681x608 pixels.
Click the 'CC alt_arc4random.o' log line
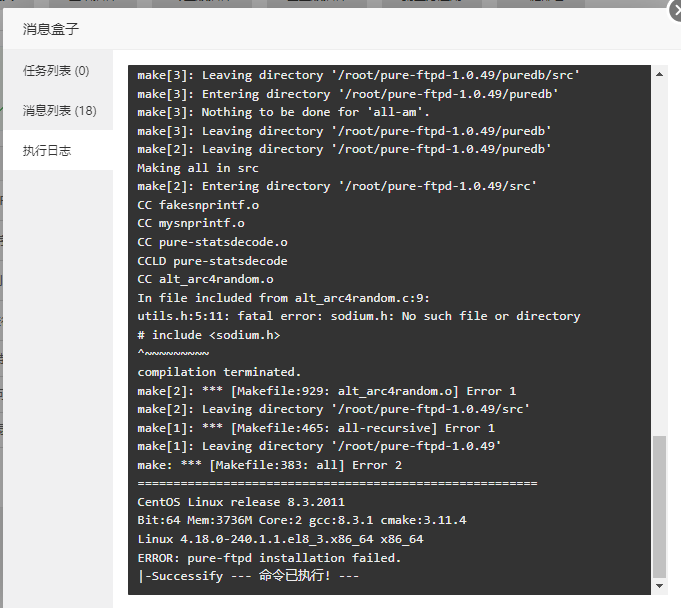(205, 279)
